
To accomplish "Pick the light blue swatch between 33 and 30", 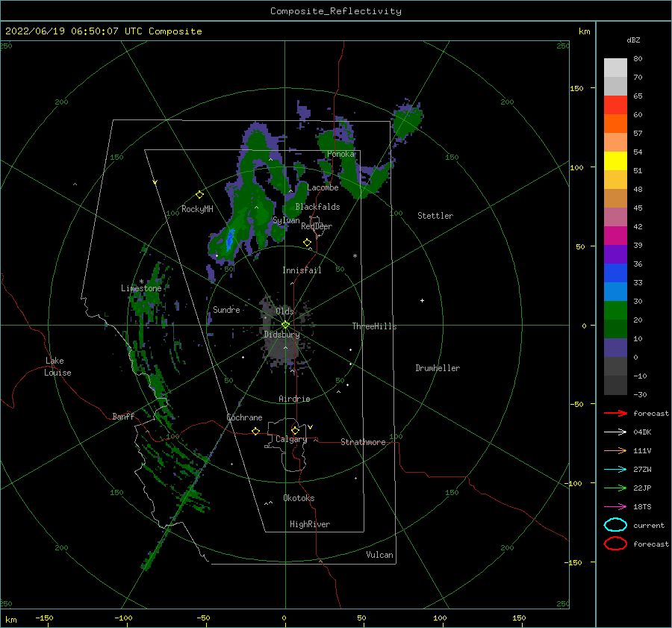I will [x=615, y=292].
